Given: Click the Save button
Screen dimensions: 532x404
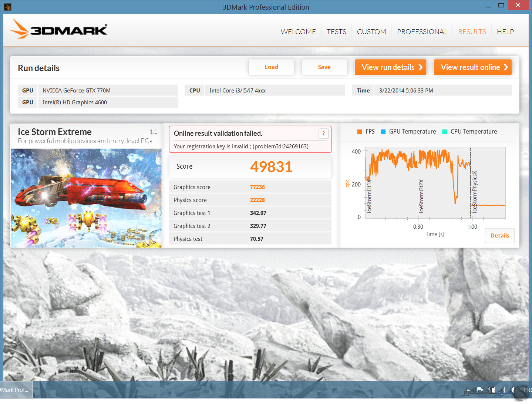Looking at the screenshot, I should click(x=324, y=67).
